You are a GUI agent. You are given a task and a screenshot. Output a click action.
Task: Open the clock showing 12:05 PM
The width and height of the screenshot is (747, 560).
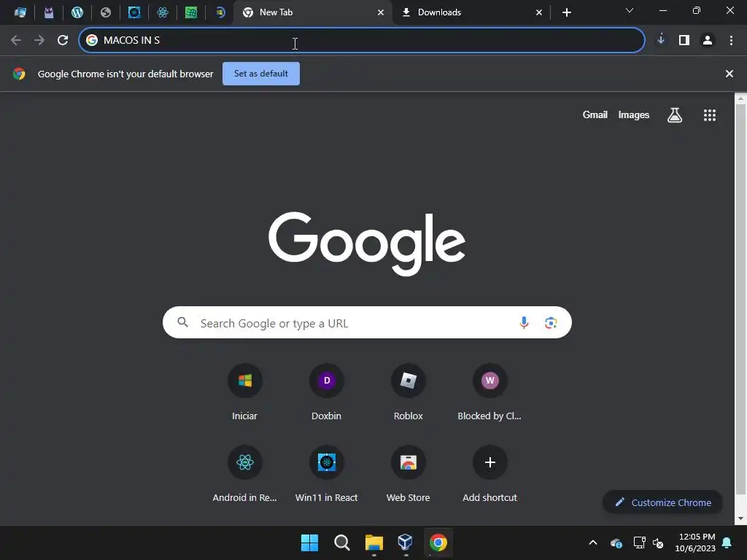(x=695, y=542)
